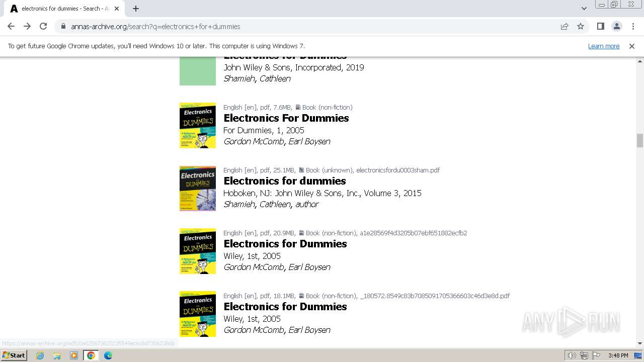Screen dimensions: 644x362
Task: Open the 'Electronics for Dummies' title in the 20.9MB result
Action: coord(285,244)
